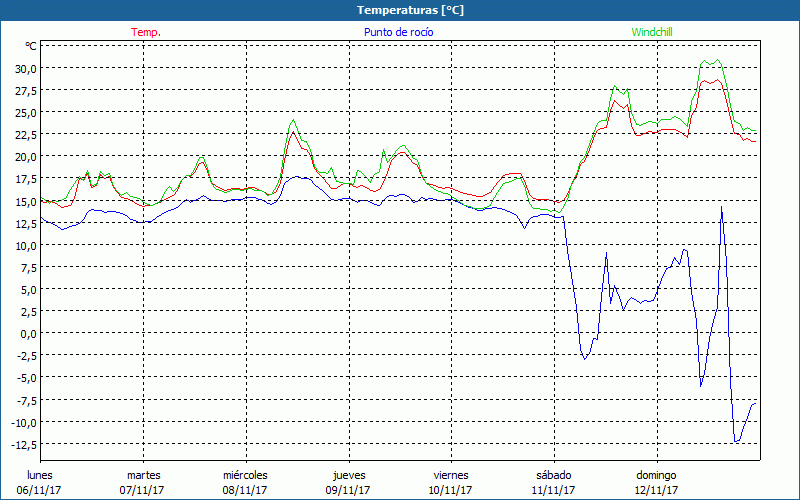
Task: Click the jueves day label
Action: tap(348, 475)
